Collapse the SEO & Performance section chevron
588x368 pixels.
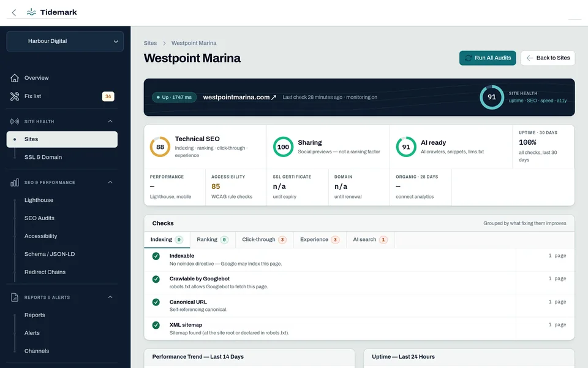tap(110, 182)
